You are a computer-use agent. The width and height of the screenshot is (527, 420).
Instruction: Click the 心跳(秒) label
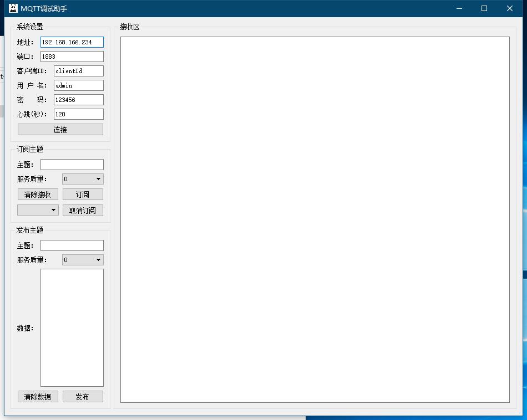[32, 114]
